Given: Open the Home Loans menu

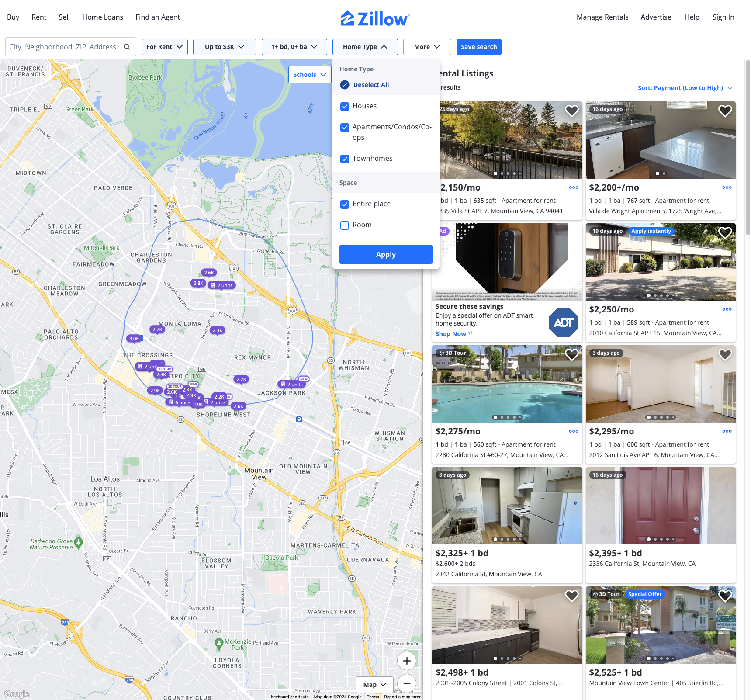Looking at the screenshot, I should 103,17.
